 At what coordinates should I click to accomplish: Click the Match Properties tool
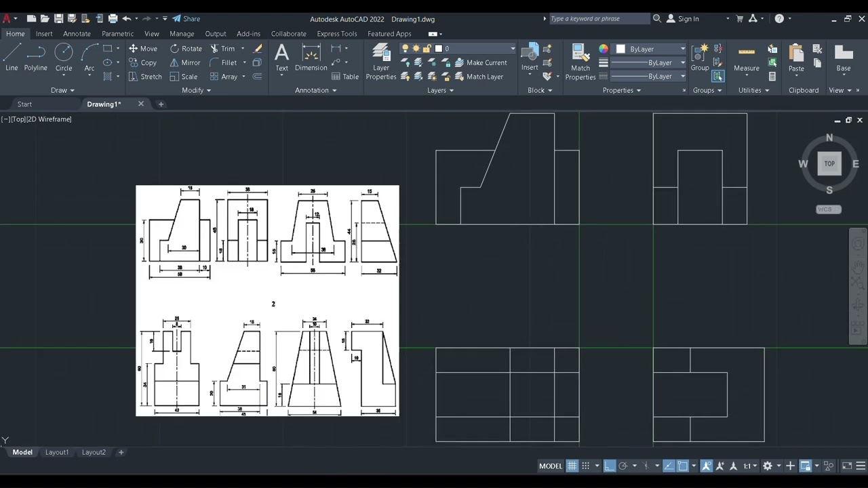[580, 62]
